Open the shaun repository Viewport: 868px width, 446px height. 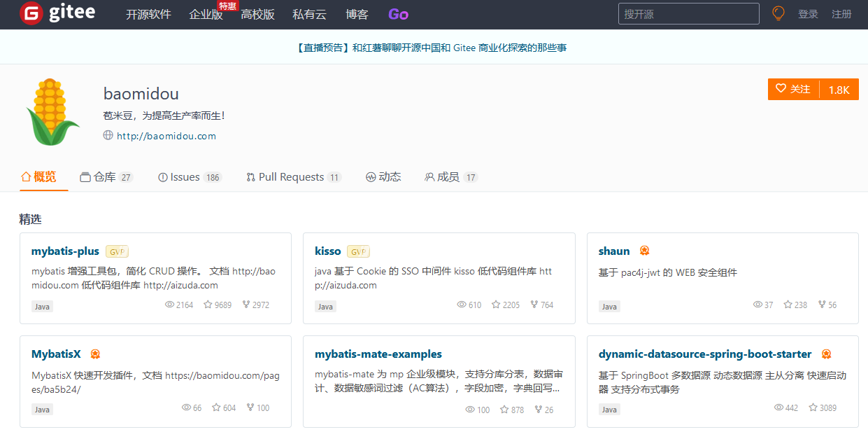coord(614,251)
